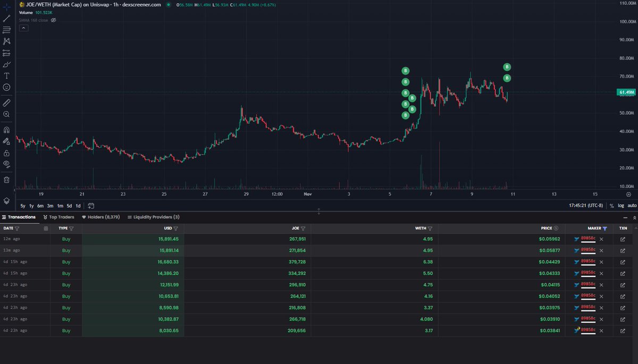This screenshot has width=638, height=364.
Task: Open transaction link for $0.04052 row
Action: [x=623, y=297]
